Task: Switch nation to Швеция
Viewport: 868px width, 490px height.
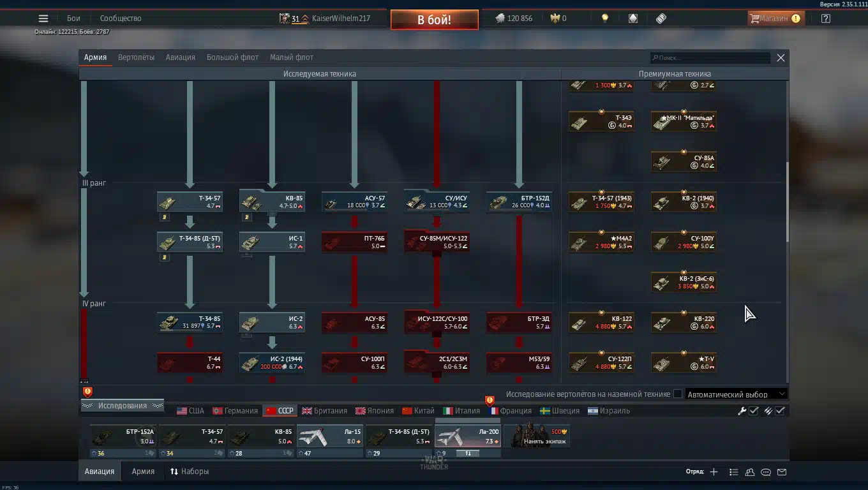Action: tap(560, 411)
